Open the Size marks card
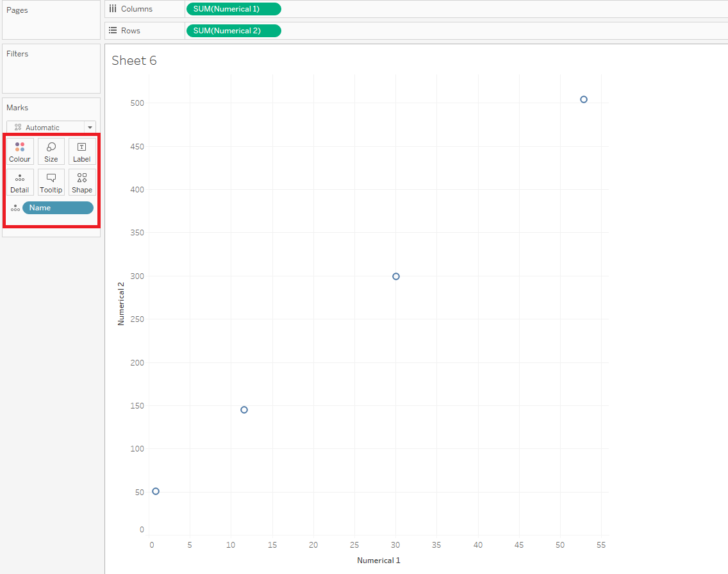This screenshot has height=574, width=728. 51,151
